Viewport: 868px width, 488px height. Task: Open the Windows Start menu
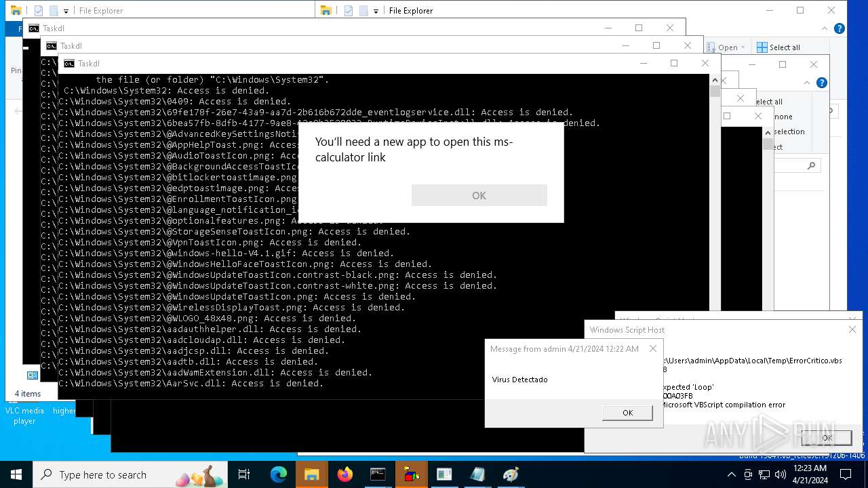tap(16, 474)
